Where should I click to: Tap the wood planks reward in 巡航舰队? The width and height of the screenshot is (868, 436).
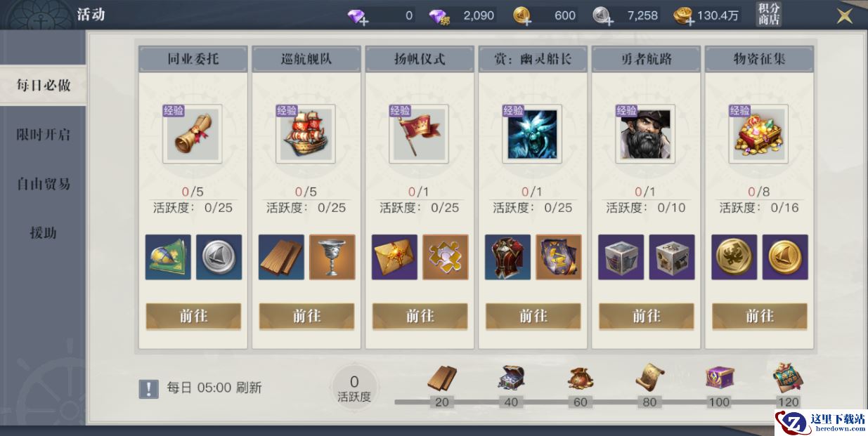[x=282, y=257]
